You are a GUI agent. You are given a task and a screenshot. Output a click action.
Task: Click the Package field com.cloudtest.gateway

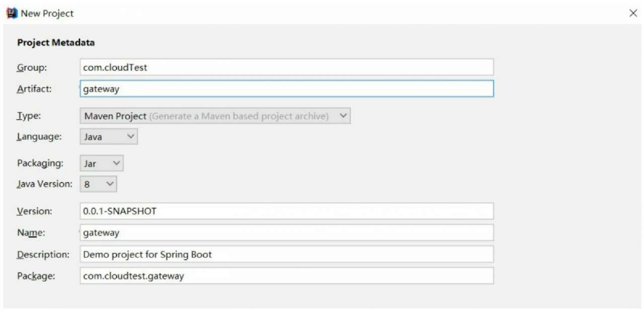(287, 276)
